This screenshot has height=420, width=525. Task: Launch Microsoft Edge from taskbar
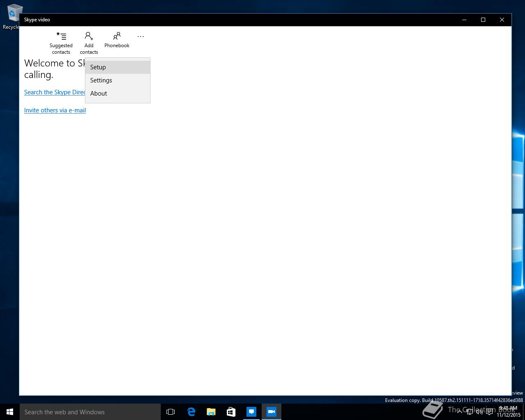point(191,412)
